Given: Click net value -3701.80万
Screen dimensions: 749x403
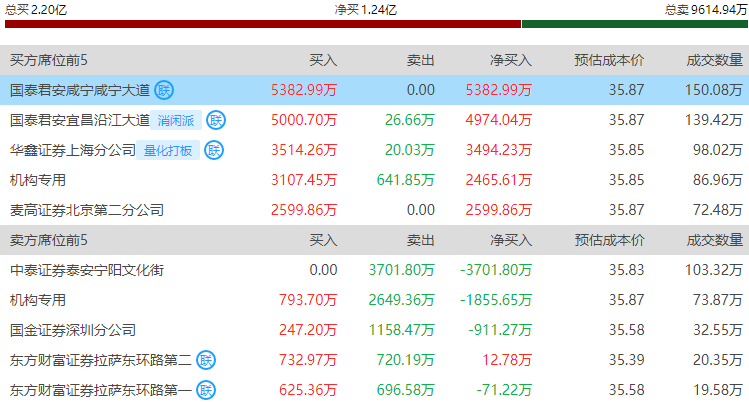Looking at the screenshot, I should tap(496, 270).
